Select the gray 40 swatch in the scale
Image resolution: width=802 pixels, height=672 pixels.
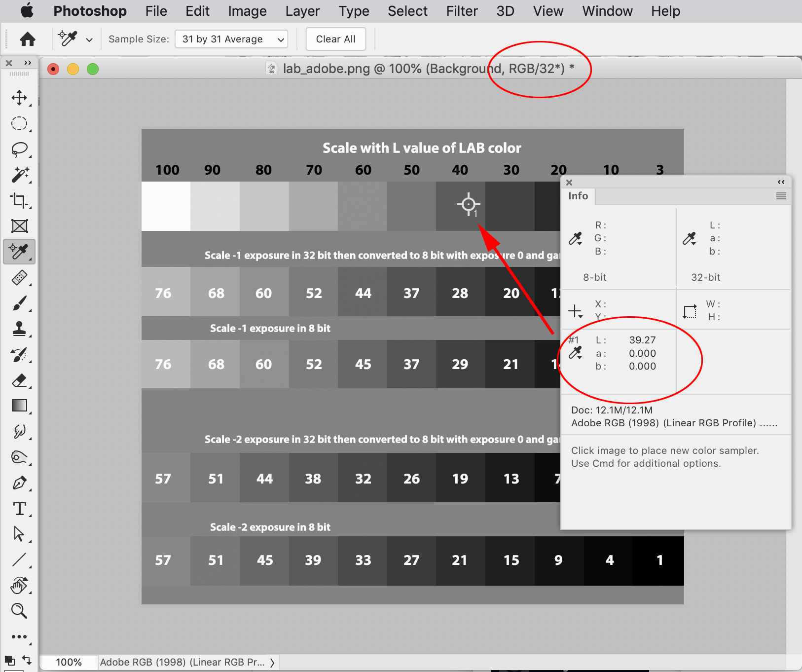point(460,206)
